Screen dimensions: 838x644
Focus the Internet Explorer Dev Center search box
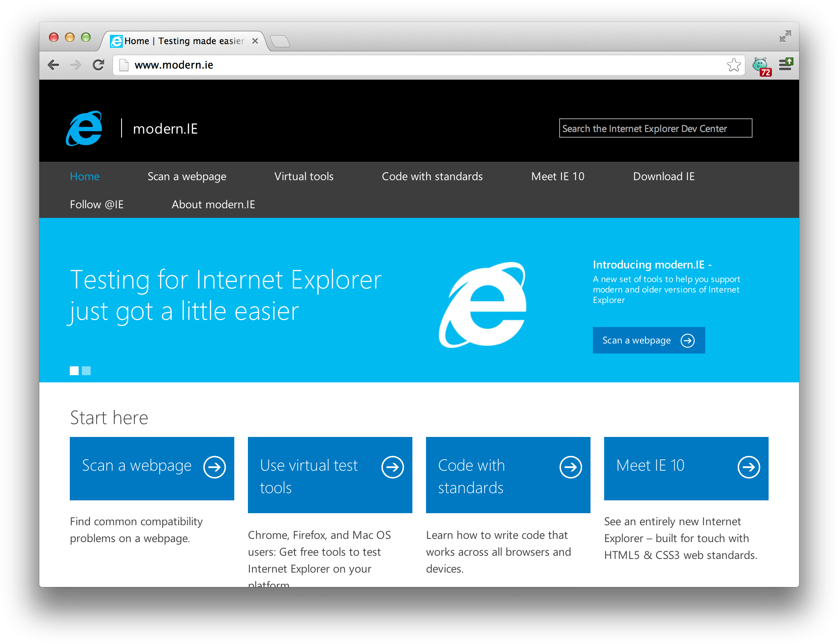click(x=655, y=128)
